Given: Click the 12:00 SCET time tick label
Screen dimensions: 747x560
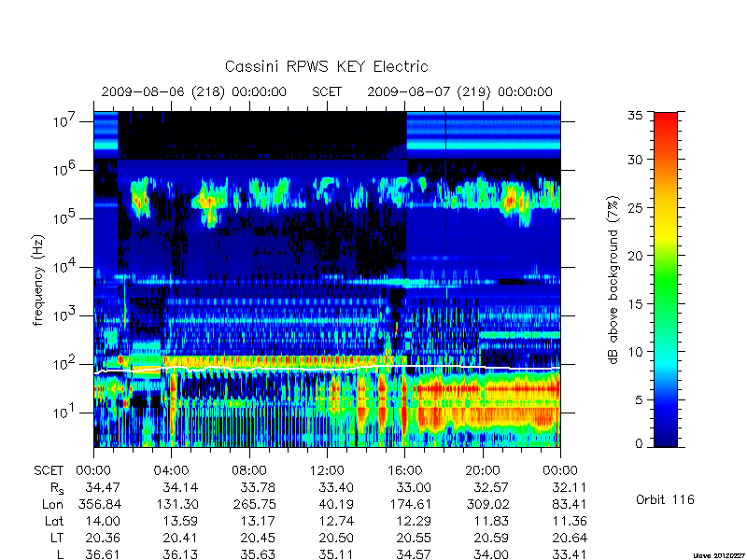Looking at the screenshot, I should point(327,470).
